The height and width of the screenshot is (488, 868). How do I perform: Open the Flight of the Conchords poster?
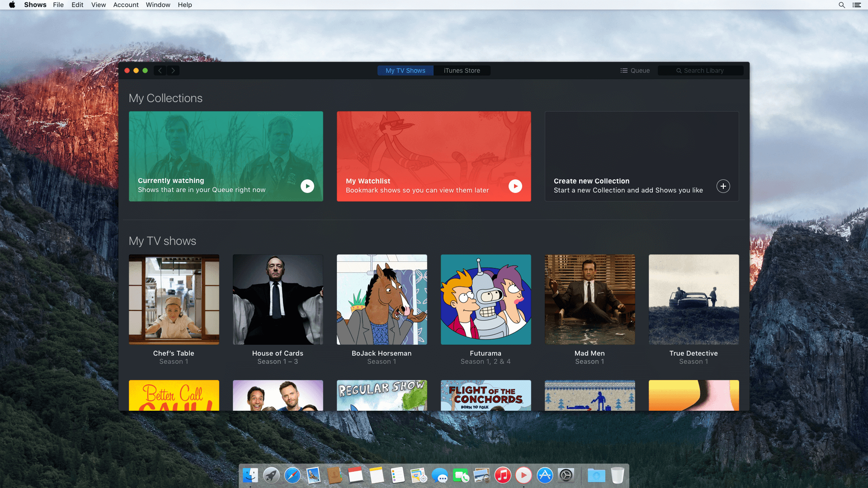486,395
